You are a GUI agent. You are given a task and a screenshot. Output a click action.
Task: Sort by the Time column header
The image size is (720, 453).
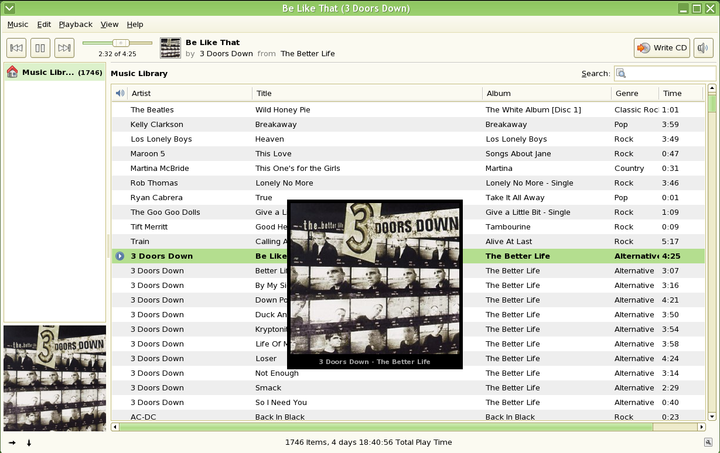pyautogui.click(x=681, y=93)
